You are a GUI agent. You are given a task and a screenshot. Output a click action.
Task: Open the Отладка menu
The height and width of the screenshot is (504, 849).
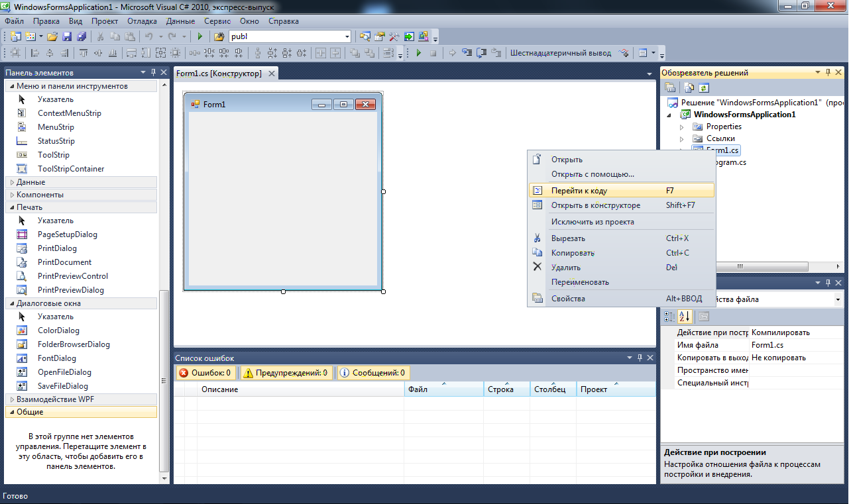tap(142, 21)
